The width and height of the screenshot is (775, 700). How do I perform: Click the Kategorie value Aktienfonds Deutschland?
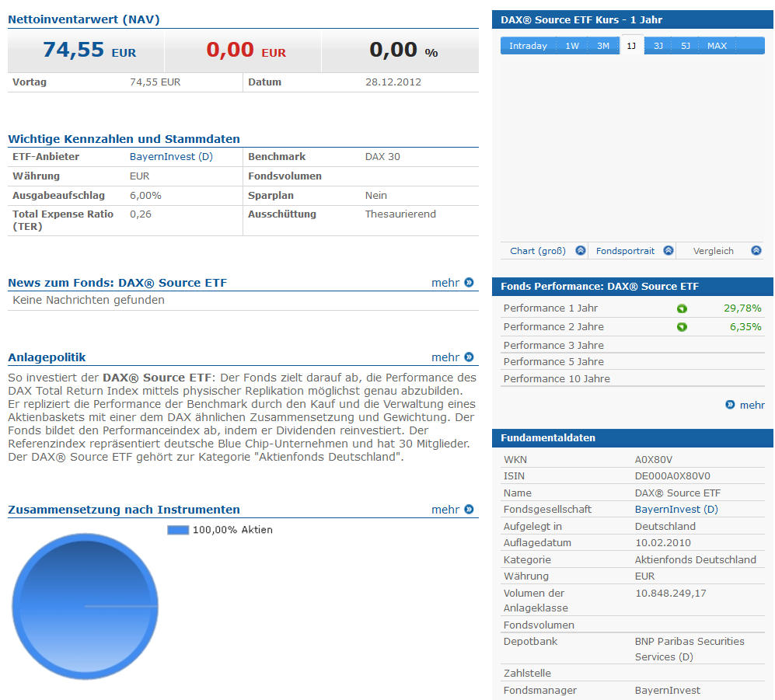(x=696, y=559)
